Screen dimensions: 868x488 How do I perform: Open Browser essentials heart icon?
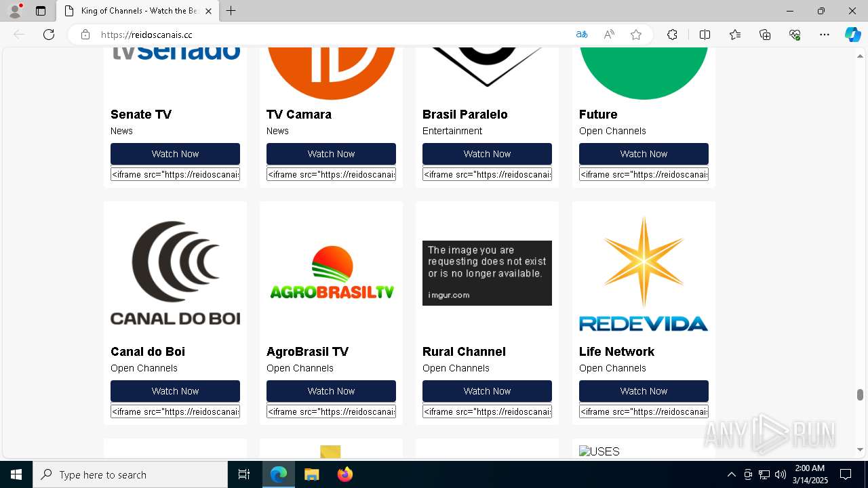[x=795, y=35]
